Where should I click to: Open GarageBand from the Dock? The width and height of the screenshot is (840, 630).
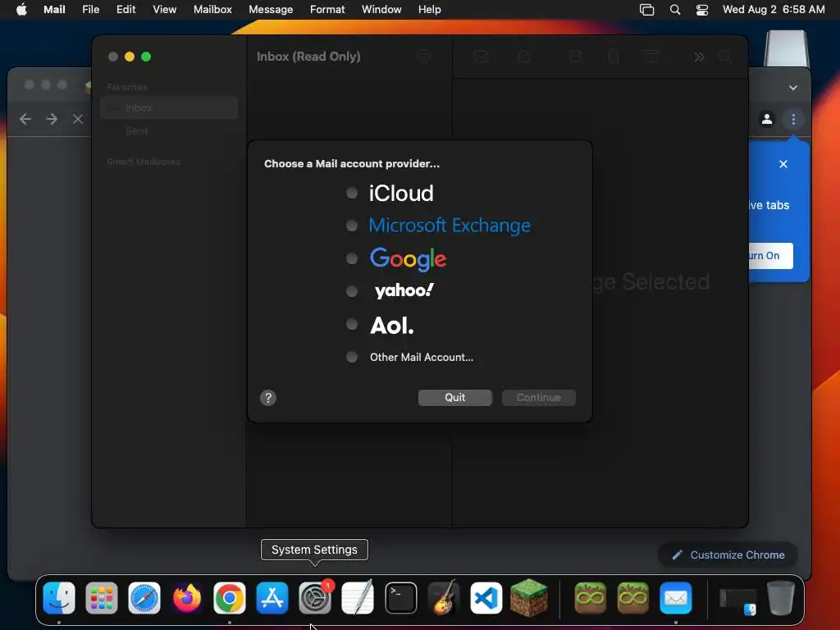click(x=444, y=597)
